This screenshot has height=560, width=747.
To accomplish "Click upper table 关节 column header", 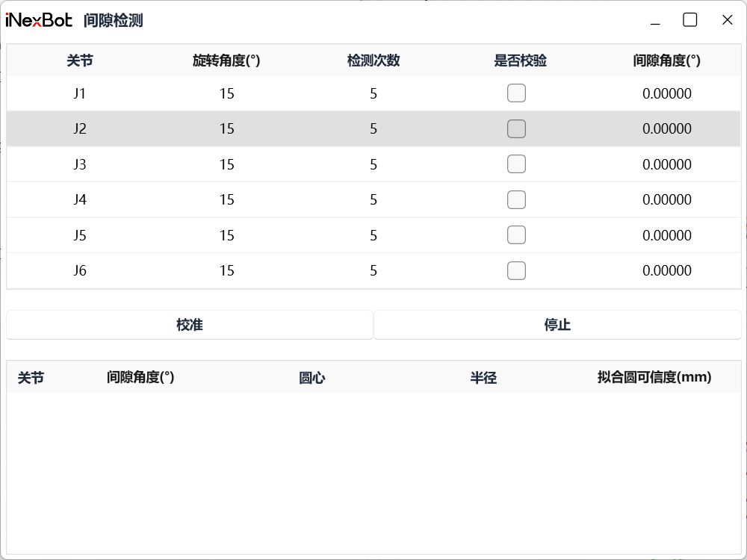I will point(80,60).
